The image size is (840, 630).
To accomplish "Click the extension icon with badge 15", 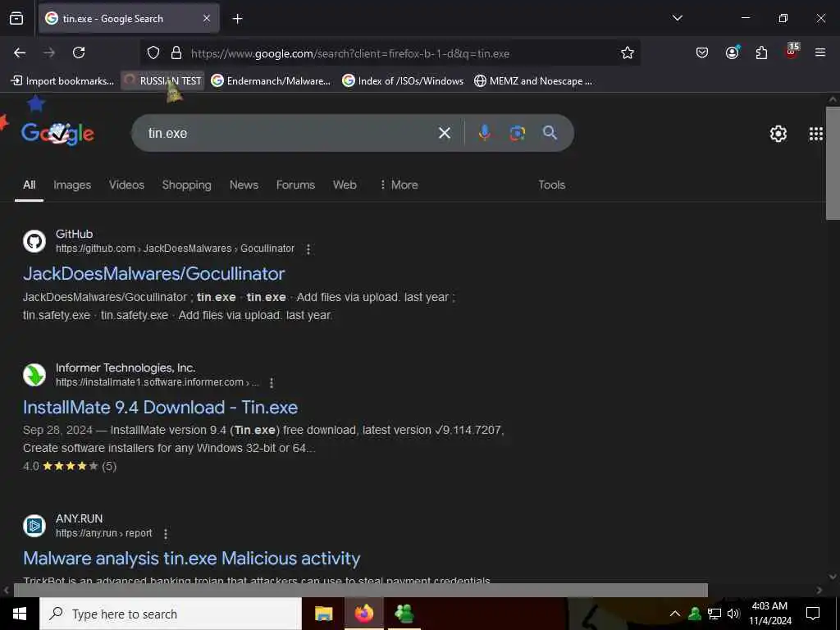I will [x=792, y=52].
